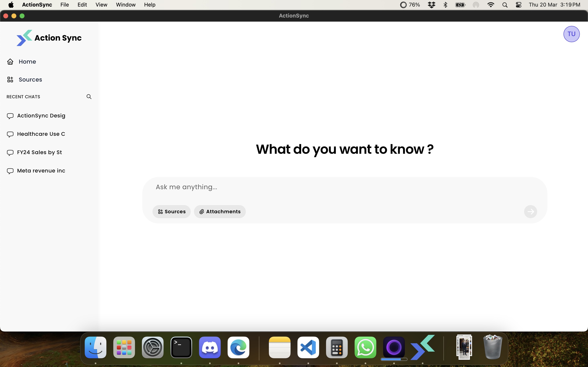The height and width of the screenshot is (367, 588).
Task: Go to Sources in the sidebar
Action: click(30, 80)
